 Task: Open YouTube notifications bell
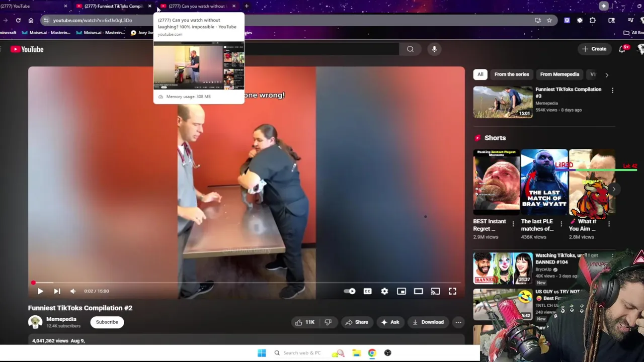pyautogui.click(x=623, y=49)
